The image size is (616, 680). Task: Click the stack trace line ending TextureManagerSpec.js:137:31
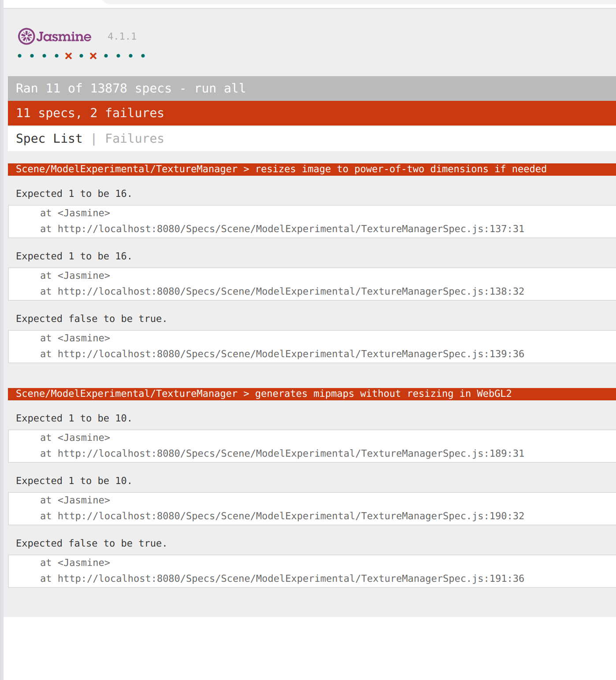click(282, 229)
